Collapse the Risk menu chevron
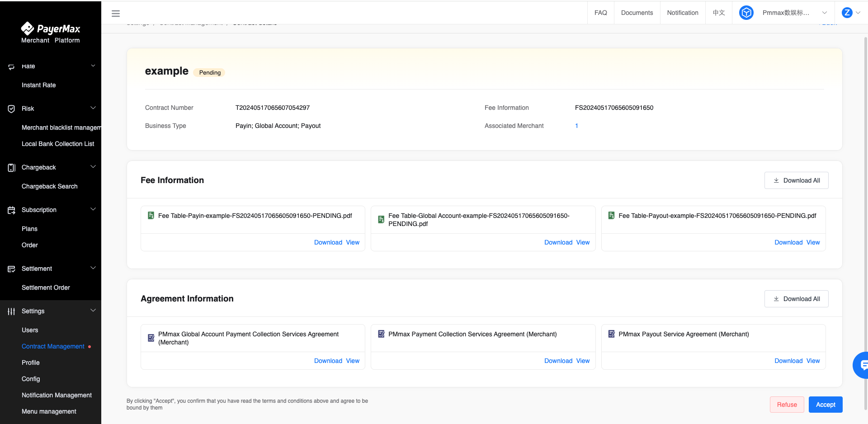The width and height of the screenshot is (868, 424). (x=93, y=108)
